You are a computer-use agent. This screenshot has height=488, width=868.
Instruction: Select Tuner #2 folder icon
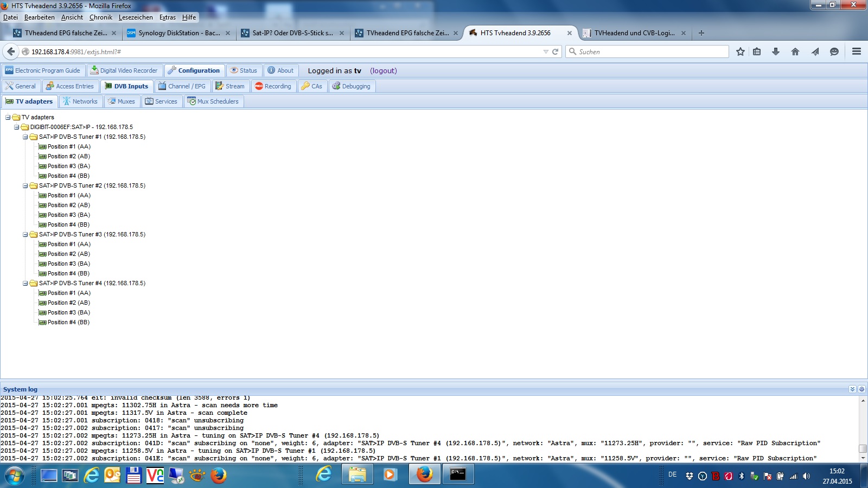tap(34, 185)
